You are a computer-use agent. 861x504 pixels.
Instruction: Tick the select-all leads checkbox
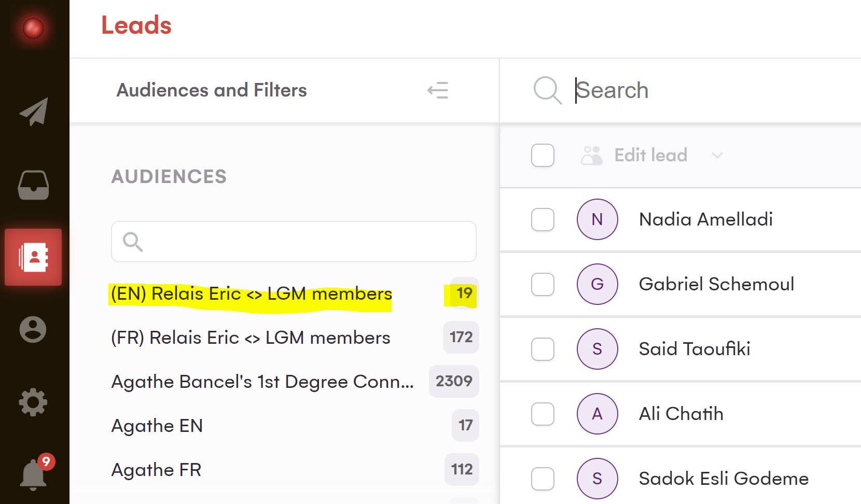pyautogui.click(x=543, y=156)
